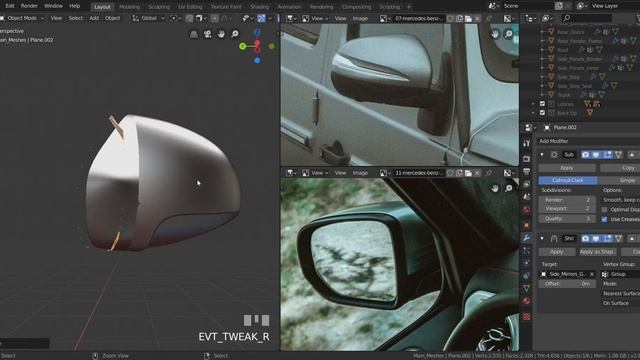Click the pan hand icon in 3D viewport

pyautogui.click(x=221, y=34)
